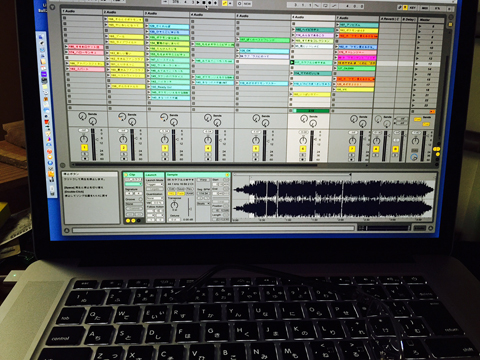Click track 1 Audio clip stop button
The height and width of the screenshot is (360, 480).
point(70,108)
